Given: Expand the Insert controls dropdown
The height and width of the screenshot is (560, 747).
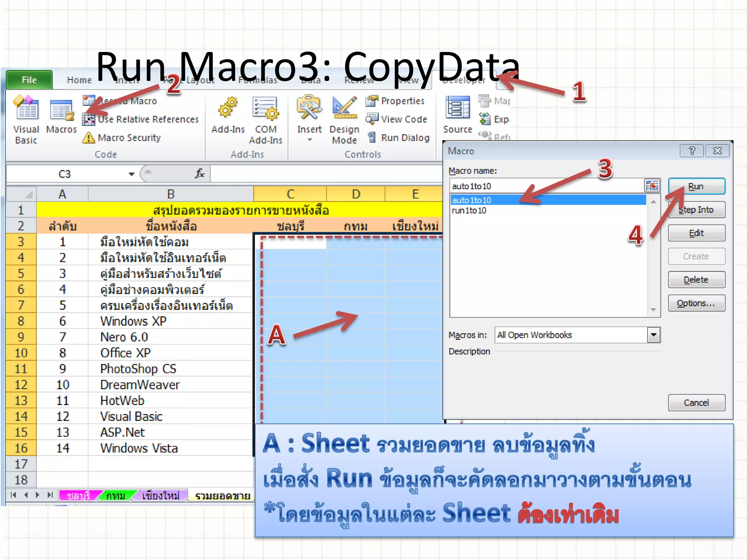Looking at the screenshot, I should 309,140.
